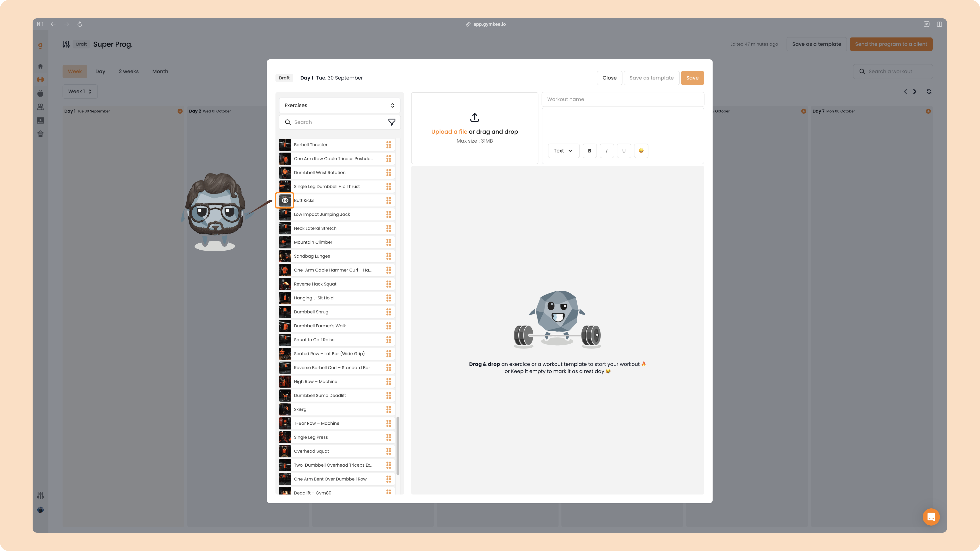Click the eye preview icon for Butt Kicks
Screen dimensions: 980x551
coord(285,200)
